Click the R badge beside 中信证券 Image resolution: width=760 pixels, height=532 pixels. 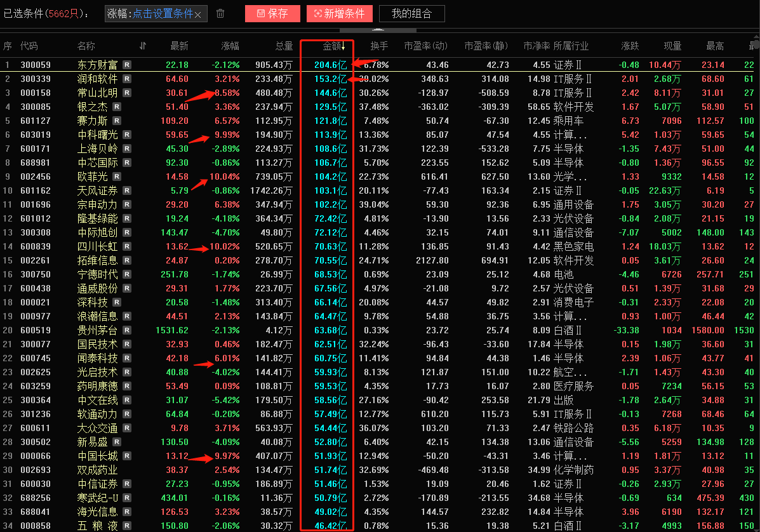point(126,484)
